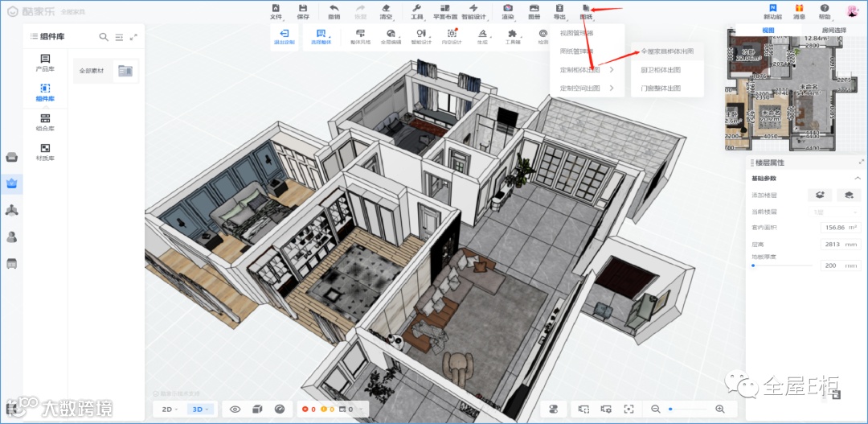Click the 检测 (Detect) tool
Viewport: 868px width, 424px height.
coord(543,37)
